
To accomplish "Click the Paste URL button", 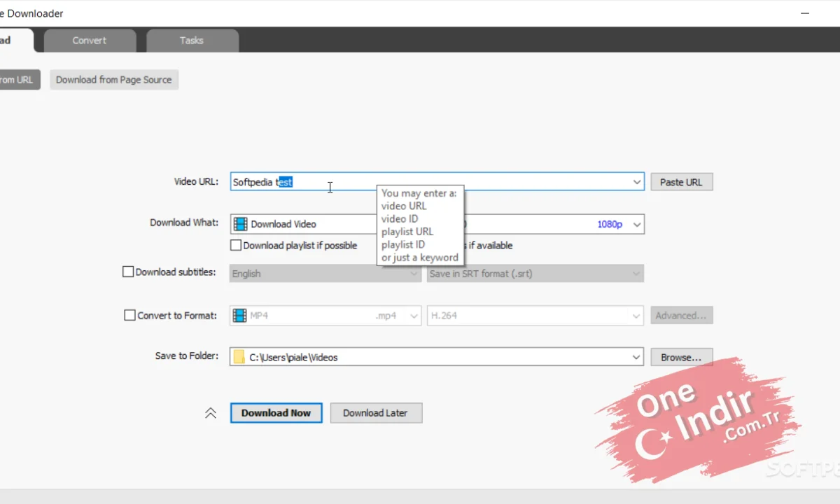I will click(x=681, y=182).
